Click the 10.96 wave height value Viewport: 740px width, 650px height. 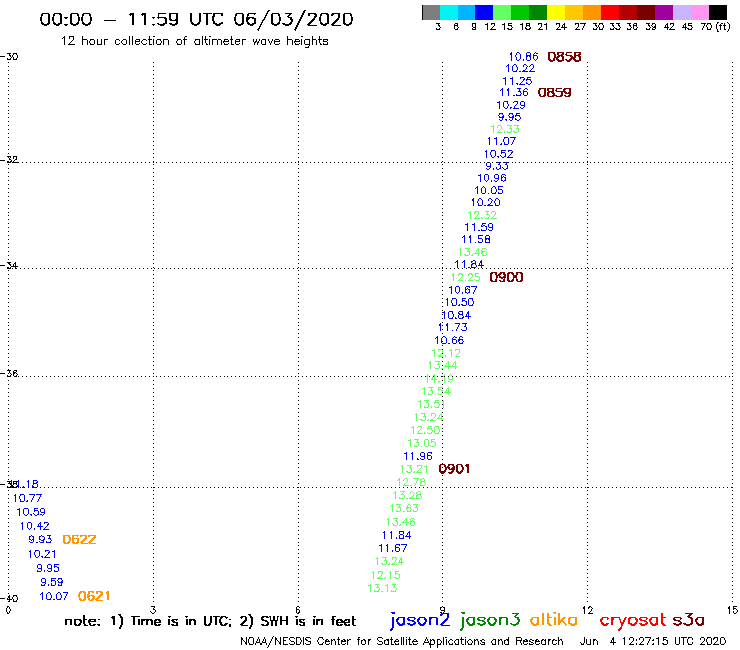tap(492, 178)
